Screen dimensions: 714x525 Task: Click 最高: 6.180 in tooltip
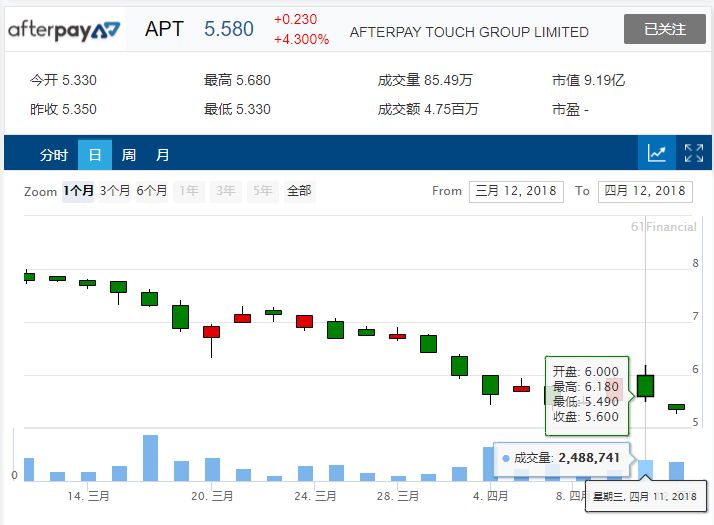pyautogui.click(x=586, y=387)
